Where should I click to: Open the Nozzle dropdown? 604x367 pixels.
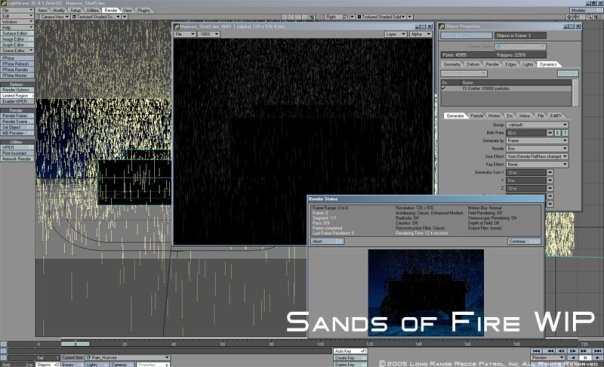click(x=537, y=149)
